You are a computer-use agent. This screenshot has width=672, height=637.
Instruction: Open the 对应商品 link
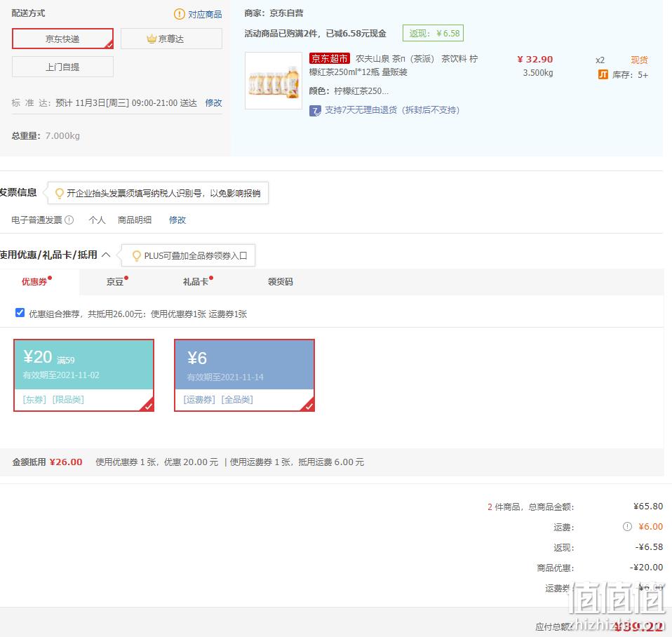pyautogui.click(x=205, y=15)
